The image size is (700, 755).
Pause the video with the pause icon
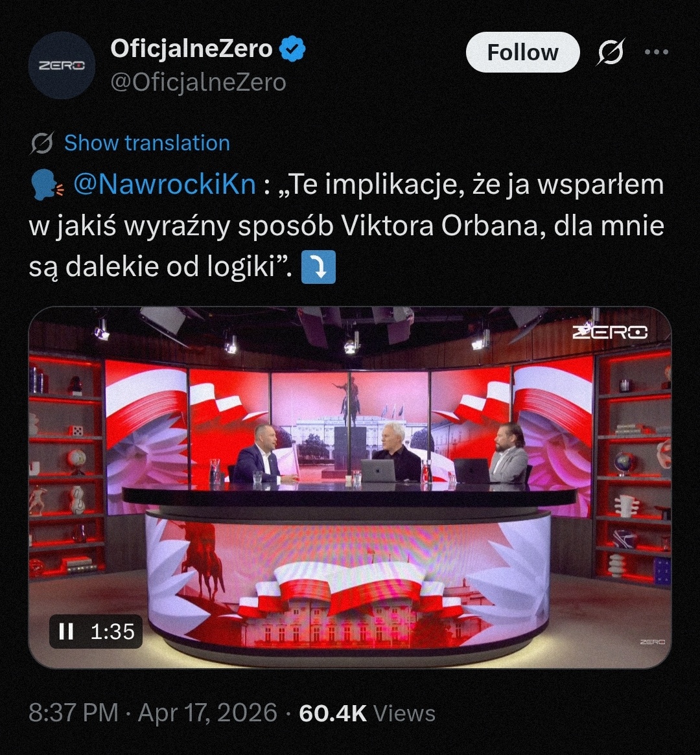tap(66, 631)
